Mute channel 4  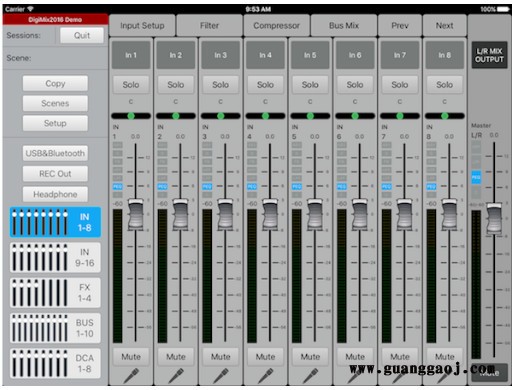(x=265, y=357)
